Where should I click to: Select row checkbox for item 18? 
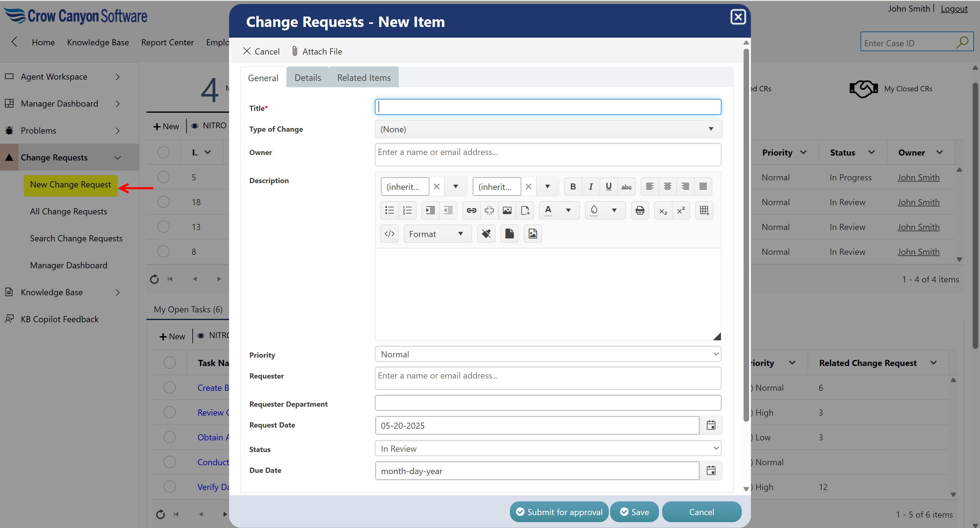coord(164,202)
